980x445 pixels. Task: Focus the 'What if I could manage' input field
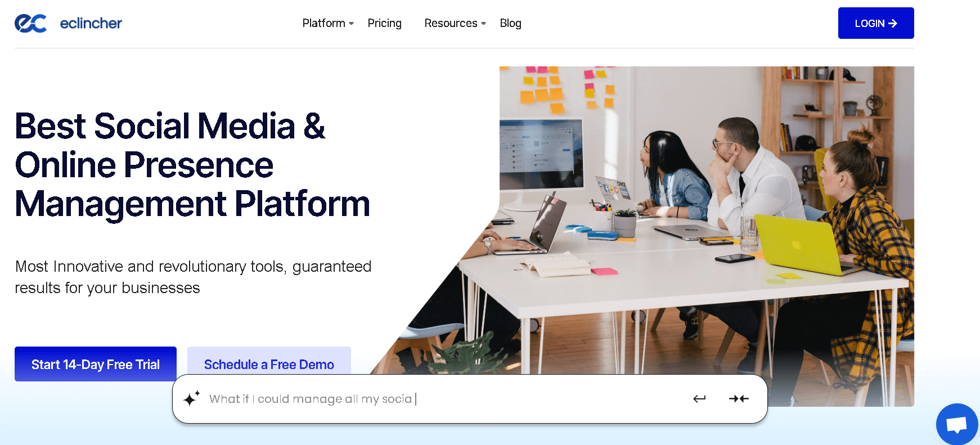click(x=439, y=399)
